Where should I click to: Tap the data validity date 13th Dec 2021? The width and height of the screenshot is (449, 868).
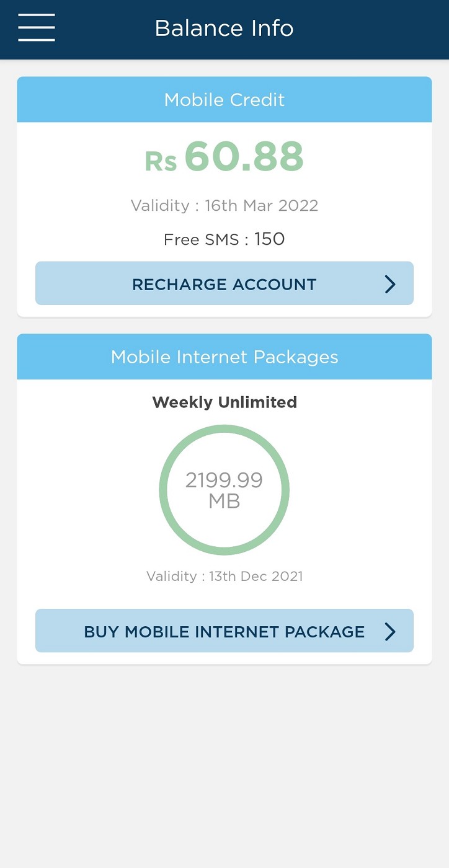point(225,576)
